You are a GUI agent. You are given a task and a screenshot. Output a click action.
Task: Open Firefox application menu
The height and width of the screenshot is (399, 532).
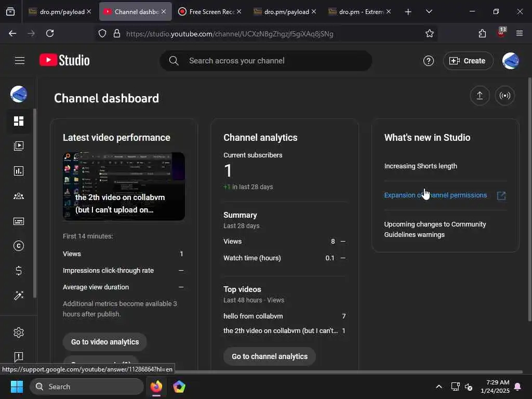click(x=520, y=33)
